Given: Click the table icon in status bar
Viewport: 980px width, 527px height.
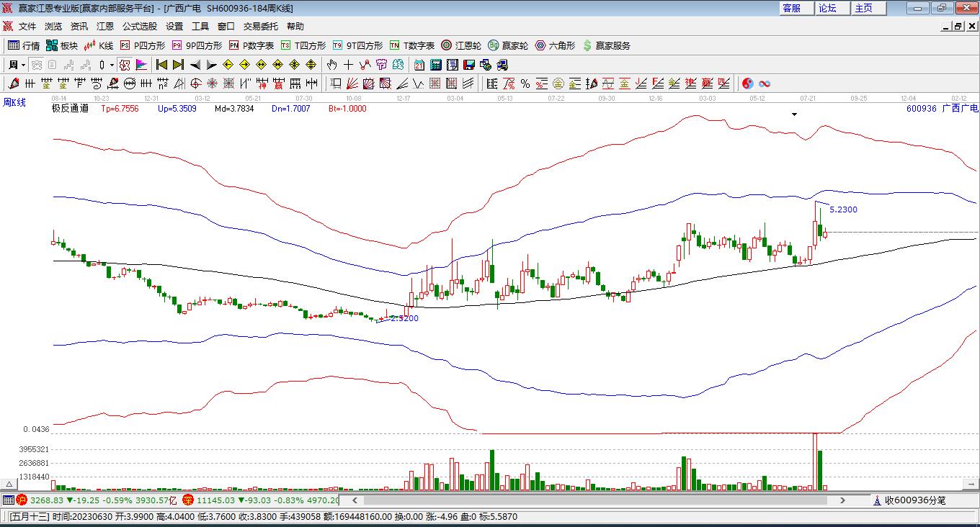Looking at the screenshot, I should click(8, 500).
